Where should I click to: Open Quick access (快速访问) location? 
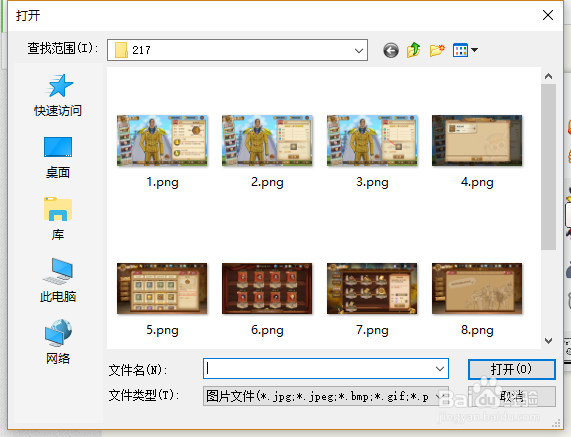[x=58, y=95]
